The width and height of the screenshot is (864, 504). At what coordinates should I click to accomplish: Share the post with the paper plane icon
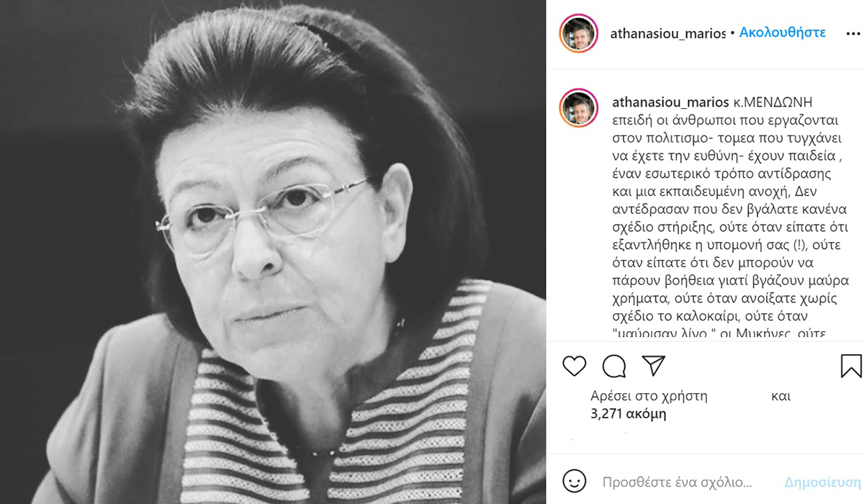(x=652, y=366)
